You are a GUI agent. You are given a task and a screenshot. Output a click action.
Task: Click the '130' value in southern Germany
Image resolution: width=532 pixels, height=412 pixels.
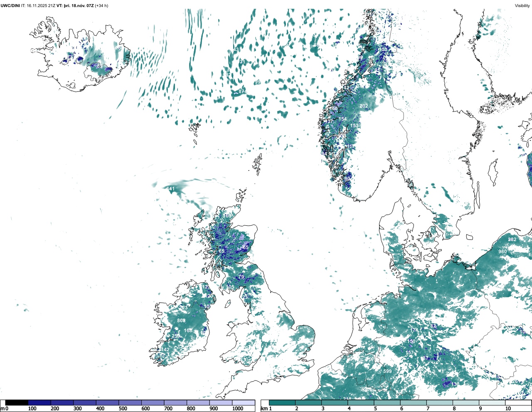pos(456,384)
